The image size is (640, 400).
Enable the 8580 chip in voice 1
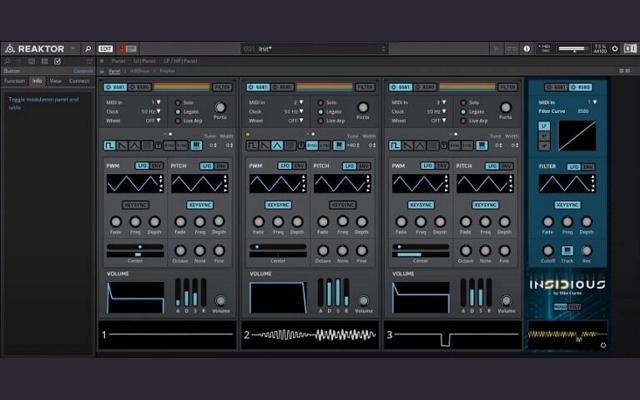[140, 87]
